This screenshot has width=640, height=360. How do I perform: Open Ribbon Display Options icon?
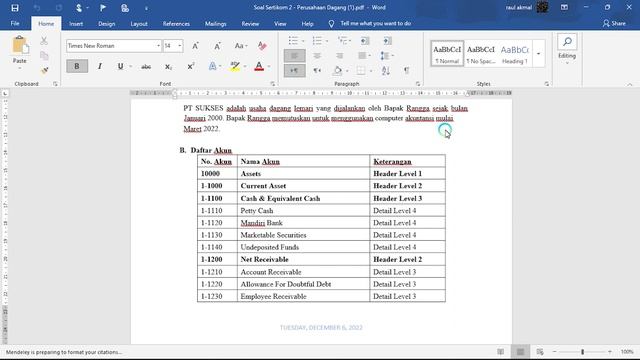(564, 7)
